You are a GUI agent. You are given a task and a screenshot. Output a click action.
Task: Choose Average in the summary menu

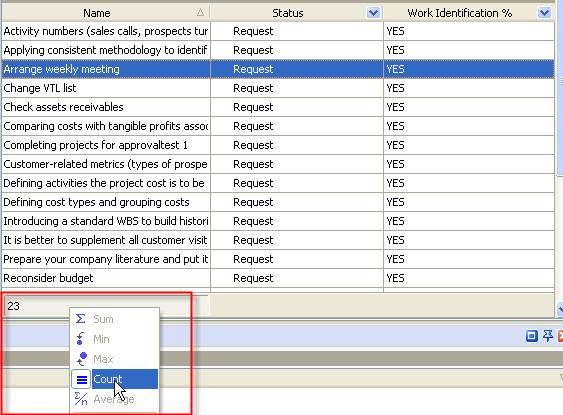tap(114, 399)
